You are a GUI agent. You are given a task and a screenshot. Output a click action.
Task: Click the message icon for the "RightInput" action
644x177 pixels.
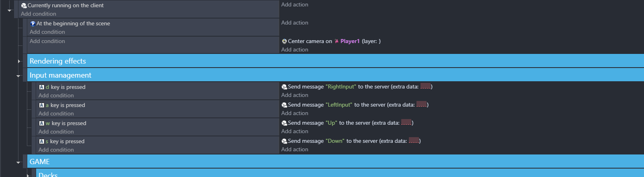click(284, 87)
